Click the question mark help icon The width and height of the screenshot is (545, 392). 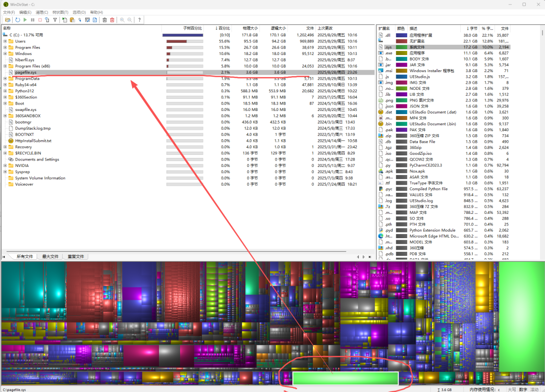[x=139, y=20]
